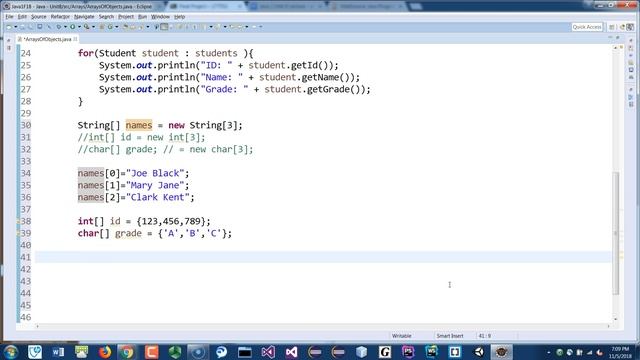Minimize the editor area using its minimize icon
This screenshot has height=360, width=640.
tap(611, 38)
